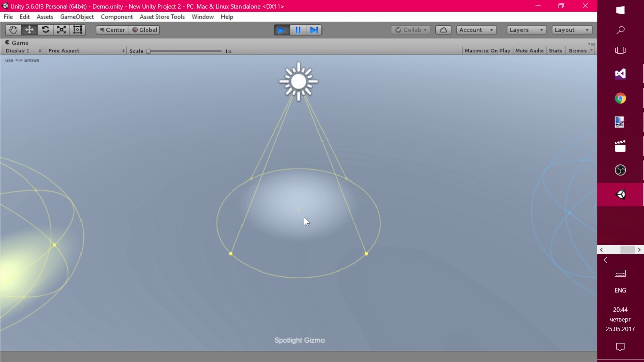Select the Hand tool in Unity toolbar
The image size is (644, 362).
click(x=13, y=30)
